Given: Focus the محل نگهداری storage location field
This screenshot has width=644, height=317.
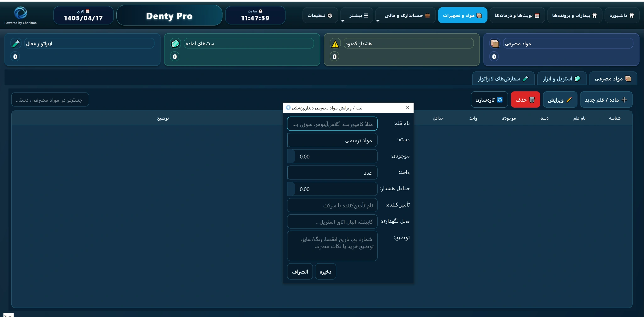Looking at the screenshot, I should [x=332, y=222].
